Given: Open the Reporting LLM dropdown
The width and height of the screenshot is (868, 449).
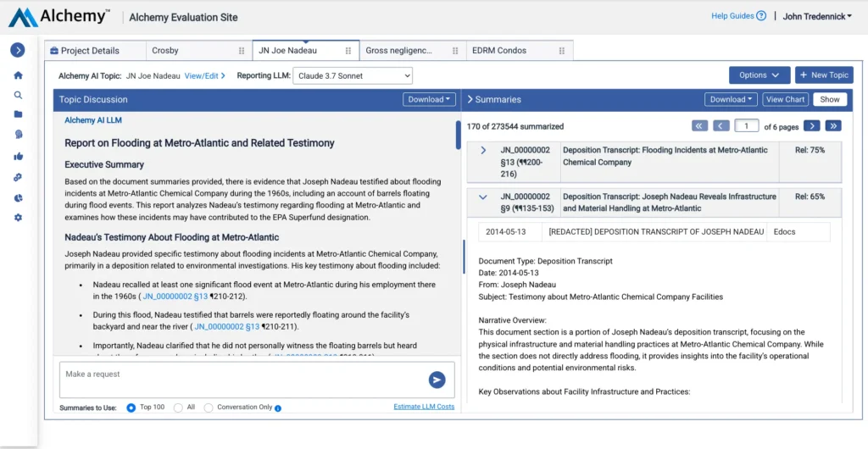Looking at the screenshot, I should (352, 76).
